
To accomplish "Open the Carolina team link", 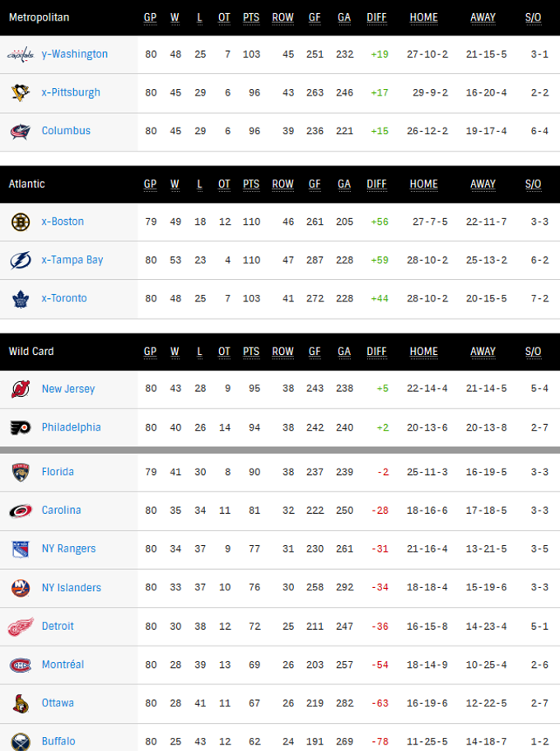I will pos(61,511).
